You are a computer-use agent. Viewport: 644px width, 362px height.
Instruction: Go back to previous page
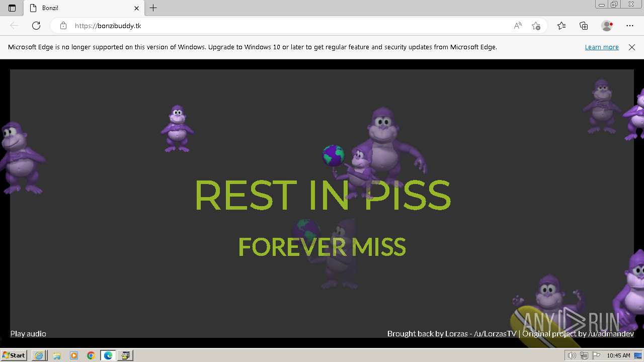point(14,26)
